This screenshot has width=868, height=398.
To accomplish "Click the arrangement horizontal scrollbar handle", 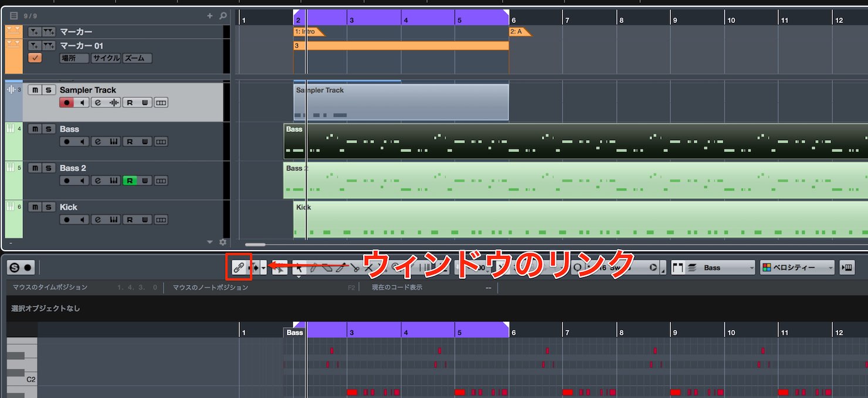I will (x=255, y=244).
